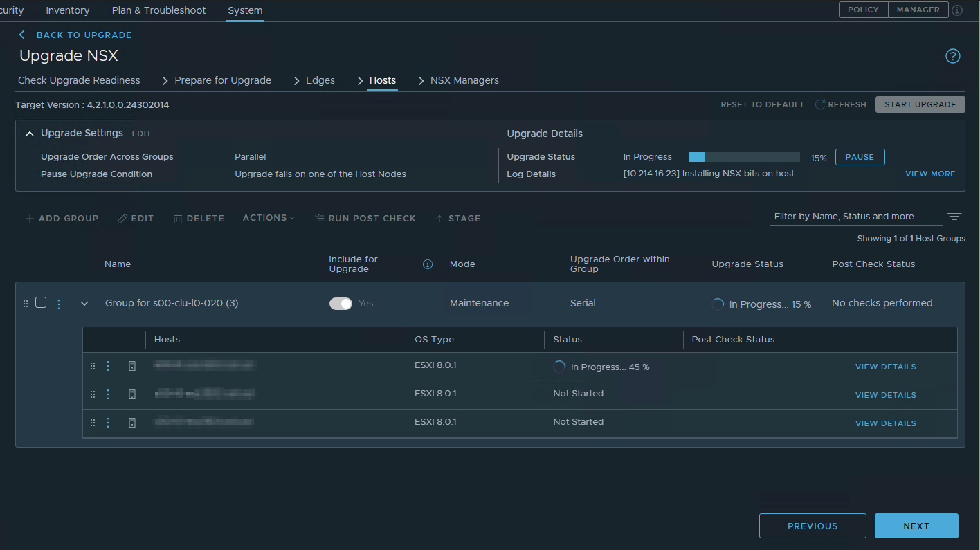
Task: Open the ACTIONS dropdown
Action: pos(269,218)
